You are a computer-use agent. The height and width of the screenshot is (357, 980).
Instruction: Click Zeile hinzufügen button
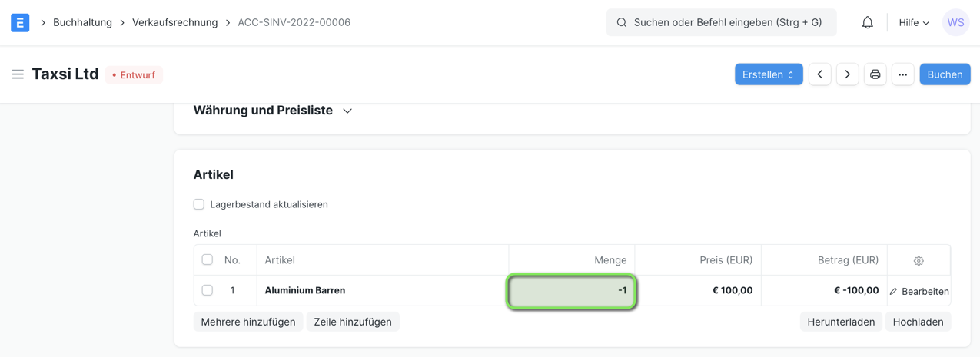(x=353, y=322)
